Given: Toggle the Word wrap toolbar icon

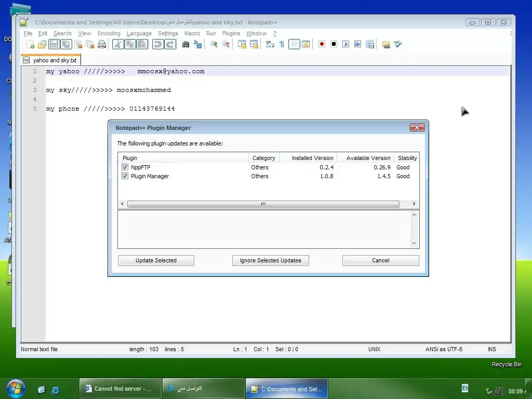Looking at the screenshot, I should [x=270, y=45].
